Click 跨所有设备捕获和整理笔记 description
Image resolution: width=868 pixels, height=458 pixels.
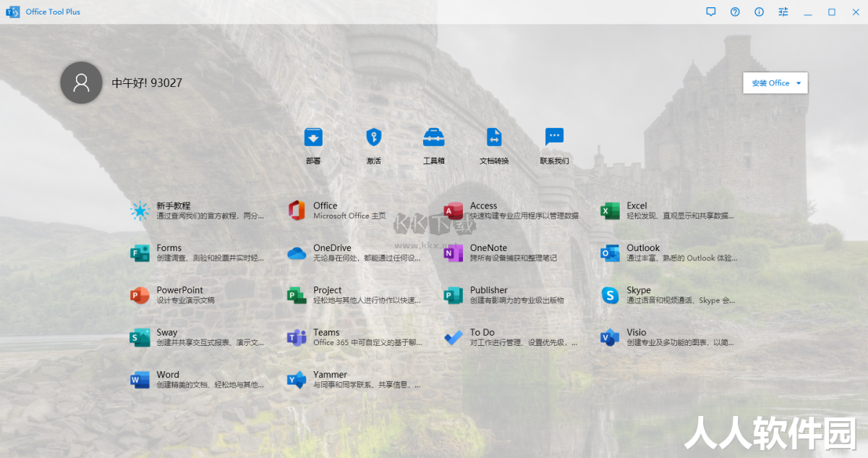514,258
